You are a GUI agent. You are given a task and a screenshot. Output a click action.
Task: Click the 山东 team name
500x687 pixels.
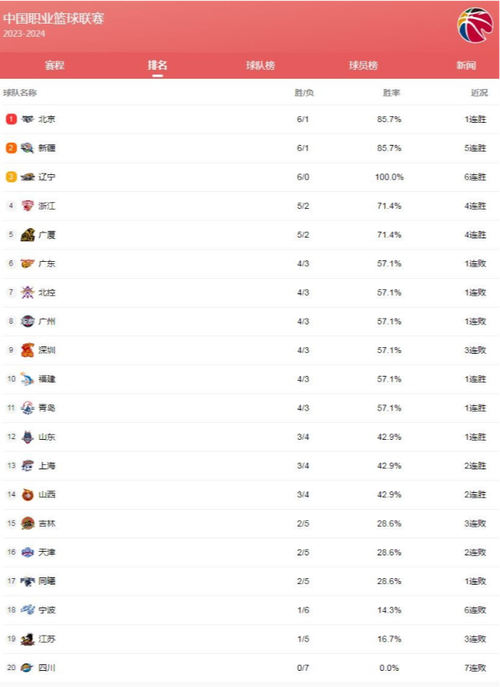[47, 436]
